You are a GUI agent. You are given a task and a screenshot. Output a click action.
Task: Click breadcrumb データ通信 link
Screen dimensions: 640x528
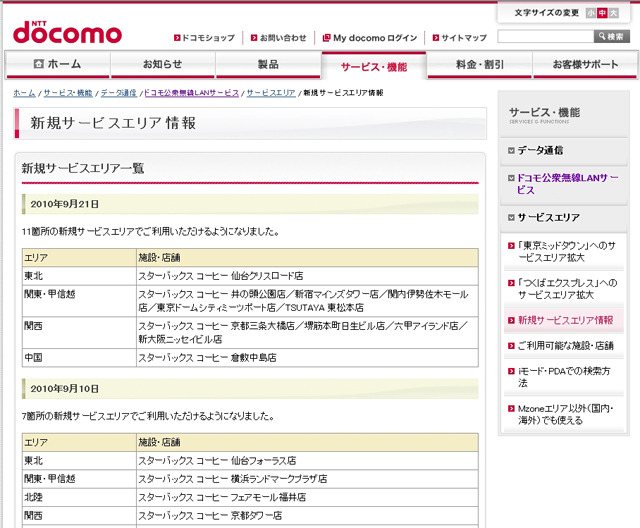[x=119, y=93]
